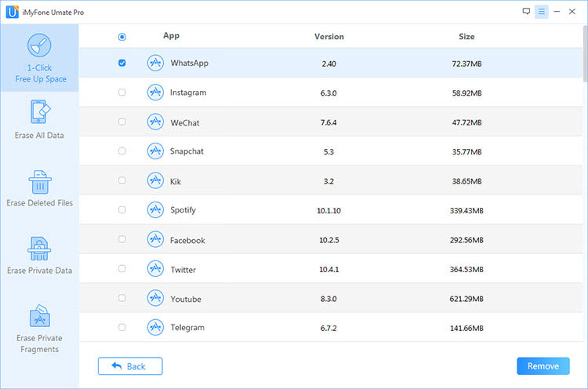
Task: Check the Spotify checkbox
Action: coord(122,209)
